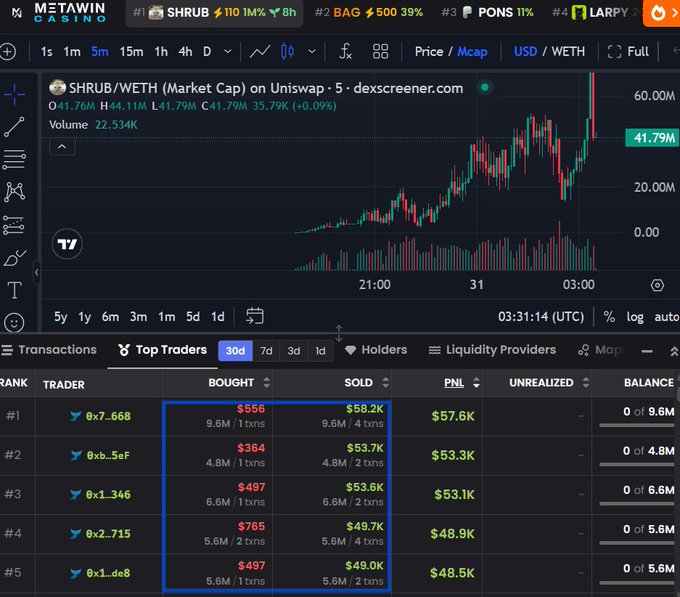The height and width of the screenshot is (597, 680).
Task: Select the 3d top traders period
Action: pos(294,351)
